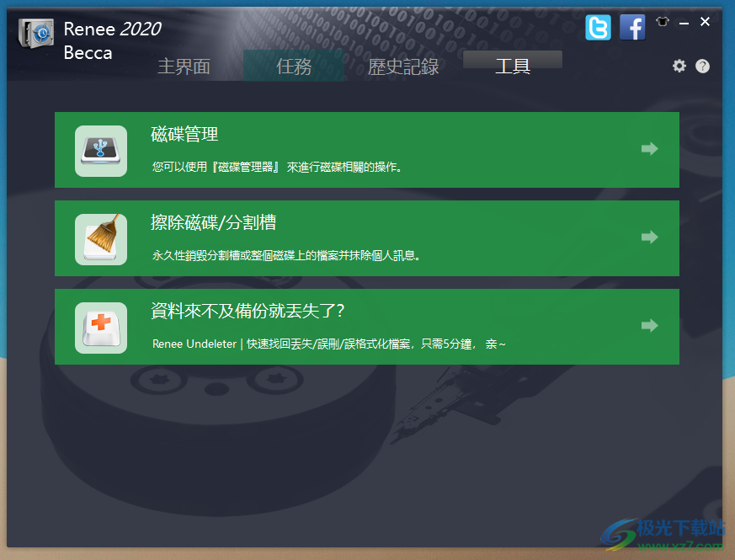Viewport: 735px width, 560px height.
Task: Open the Twitter share icon
Action: tap(598, 27)
